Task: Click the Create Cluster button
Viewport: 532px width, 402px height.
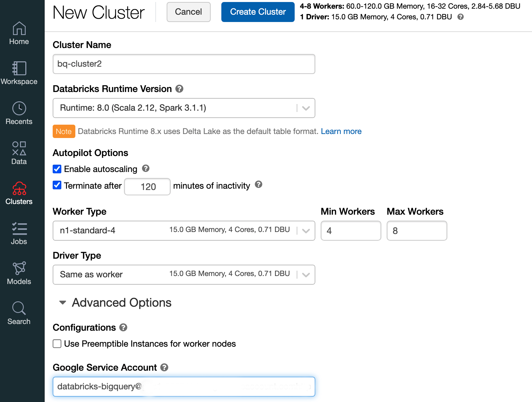Action: tap(258, 12)
